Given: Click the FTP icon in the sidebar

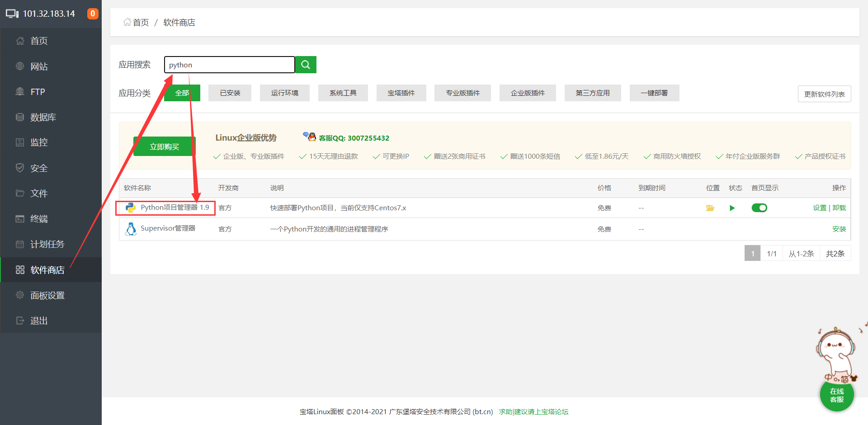Looking at the screenshot, I should tap(20, 91).
